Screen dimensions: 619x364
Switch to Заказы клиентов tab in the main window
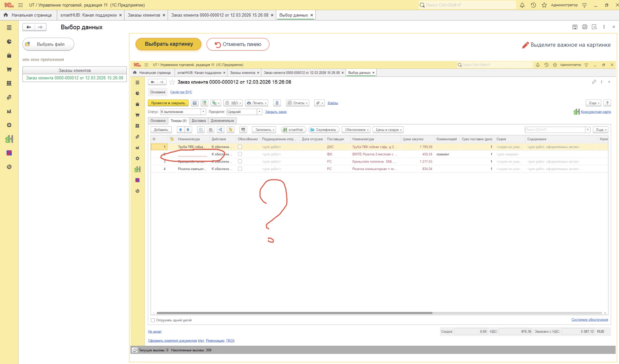point(146,15)
